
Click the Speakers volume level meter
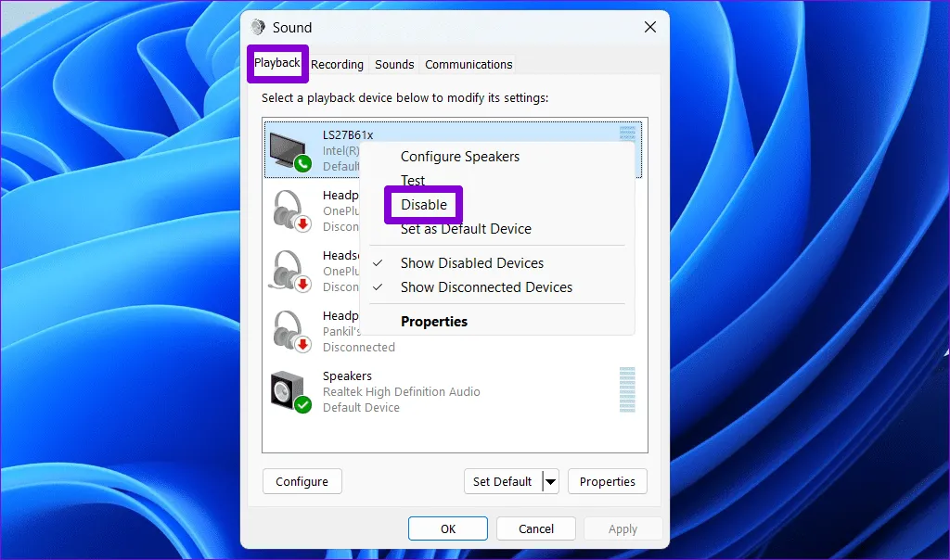627,389
